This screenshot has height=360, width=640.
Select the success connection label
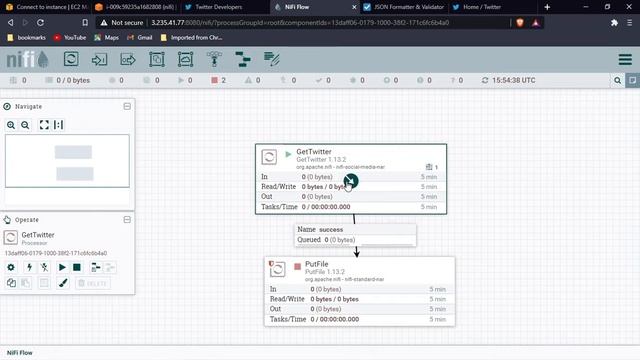[331, 230]
